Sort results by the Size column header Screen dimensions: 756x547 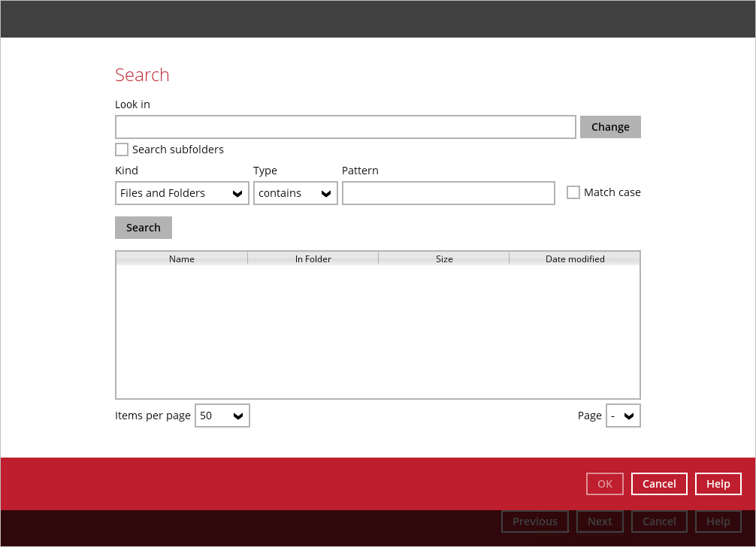pos(444,258)
